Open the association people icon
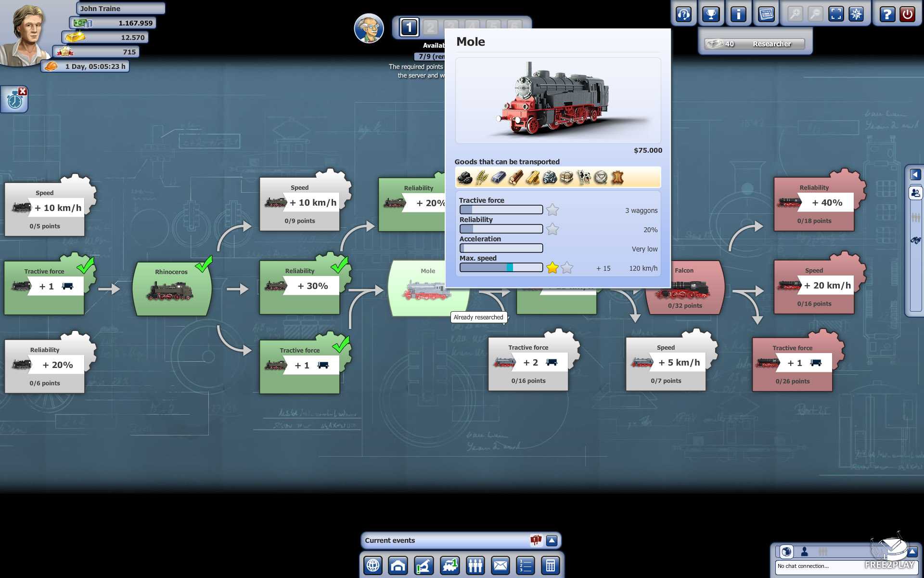The height and width of the screenshot is (578, 924). tap(475, 565)
